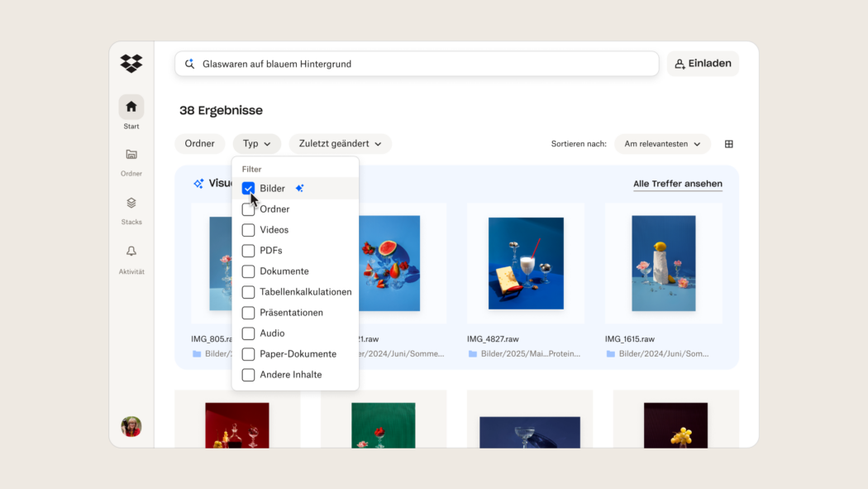Collapse the Typ filter dropdown

(257, 144)
